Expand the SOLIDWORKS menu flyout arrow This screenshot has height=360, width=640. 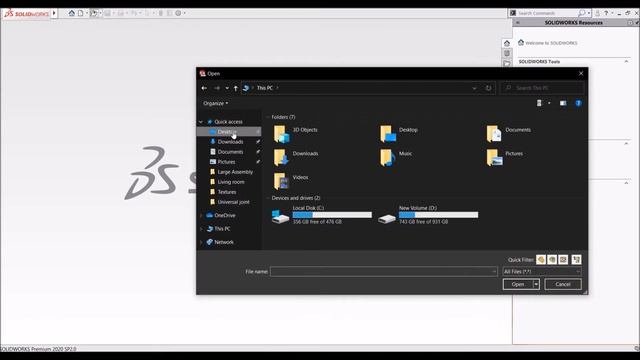54,13
